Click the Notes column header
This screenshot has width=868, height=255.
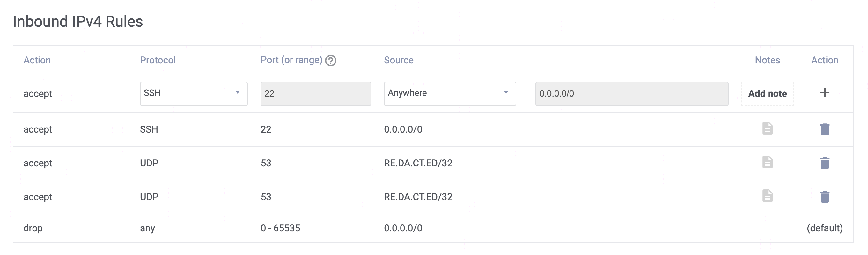tap(767, 60)
